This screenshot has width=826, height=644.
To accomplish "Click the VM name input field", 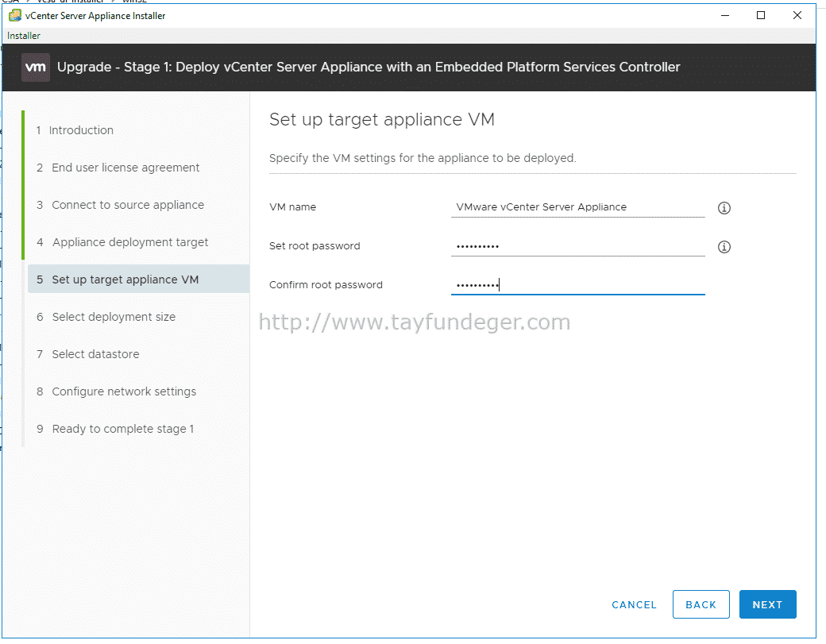I will click(x=578, y=207).
